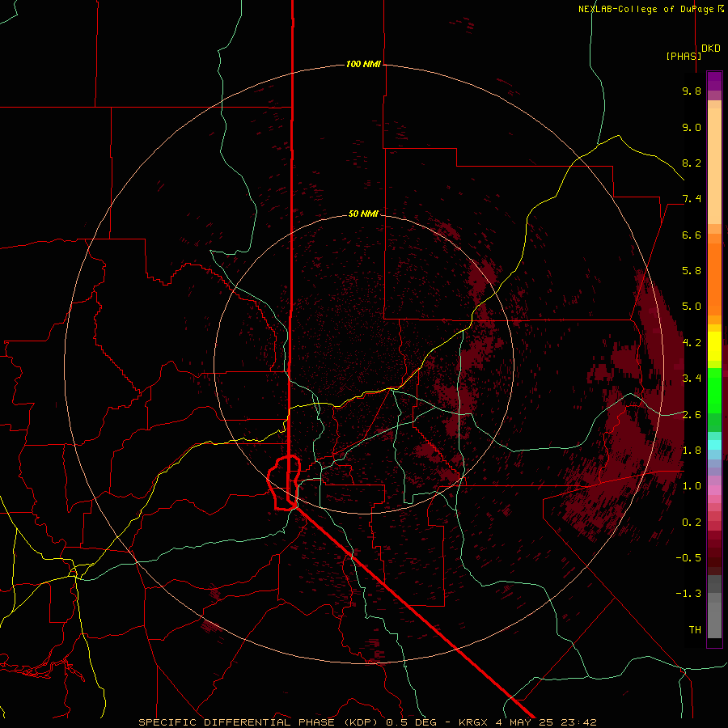
Task: Click the 5.8 legend label
Action: pyautogui.click(x=692, y=271)
